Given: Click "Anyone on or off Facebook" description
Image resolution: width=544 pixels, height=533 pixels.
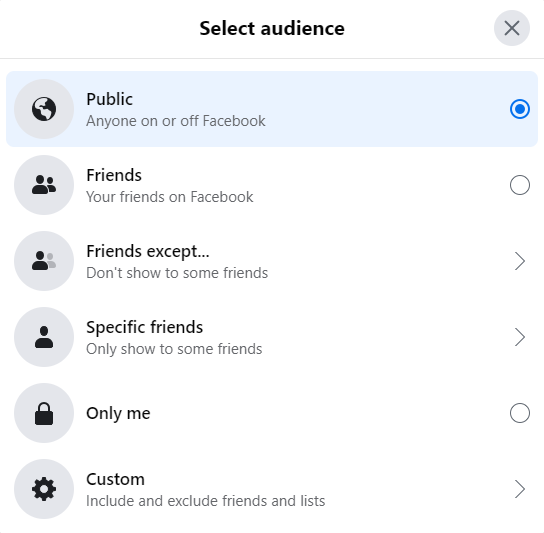Looking at the screenshot, I should point(176,121).
